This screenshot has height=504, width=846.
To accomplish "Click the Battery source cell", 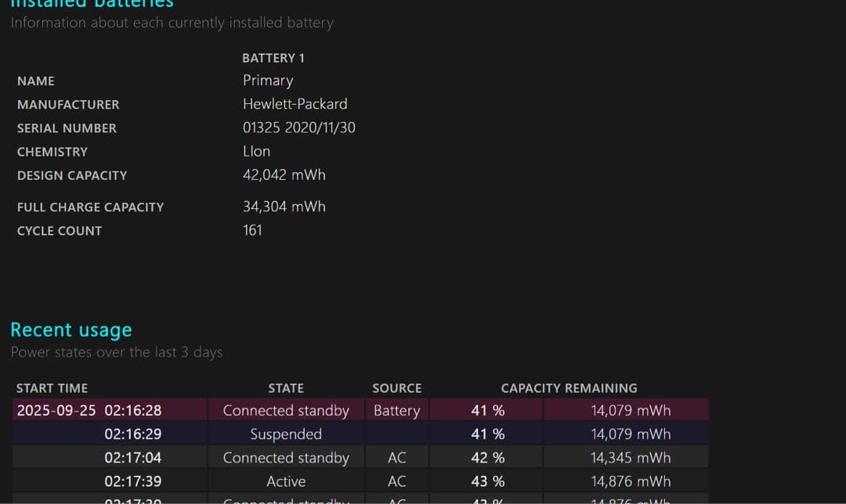I will coord(396,410).
